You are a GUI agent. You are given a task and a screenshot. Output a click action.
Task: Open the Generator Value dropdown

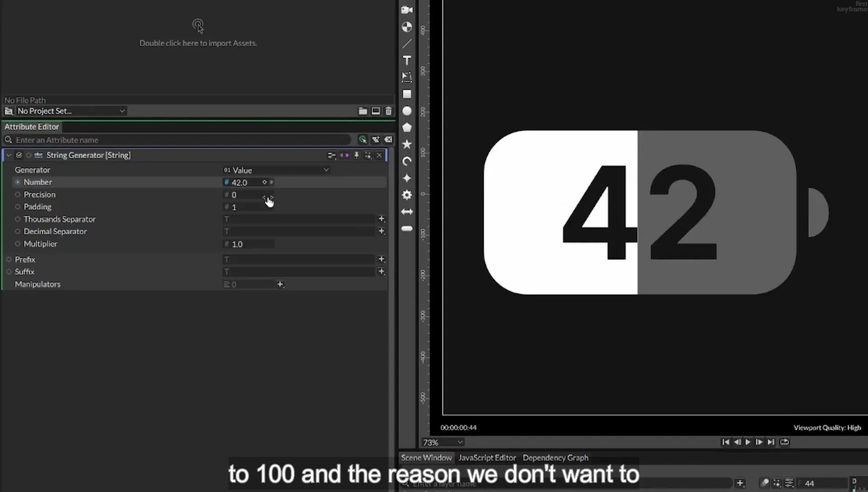coord(276,170)
